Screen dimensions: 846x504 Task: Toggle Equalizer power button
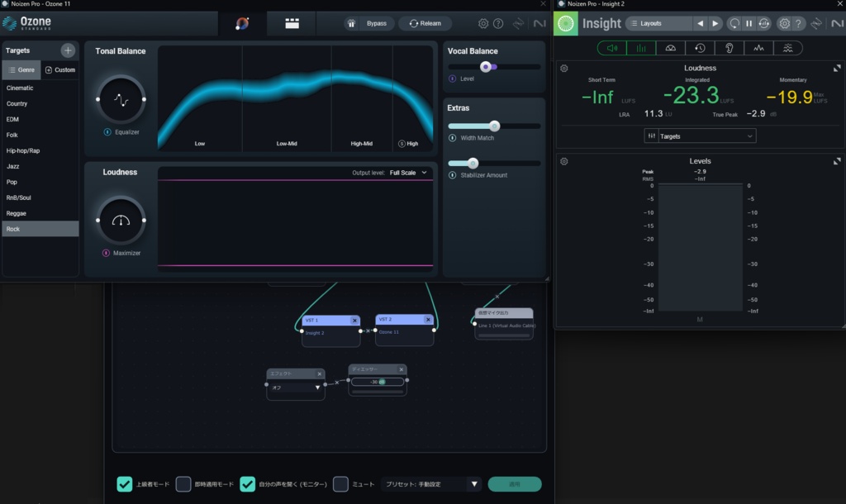[107, 131]
